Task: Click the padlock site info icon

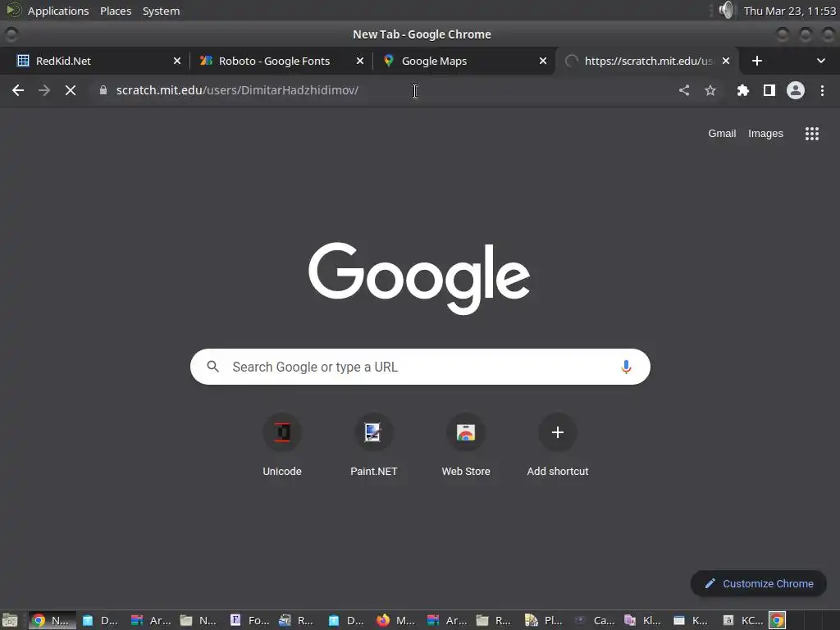Action: click(103, 90)
